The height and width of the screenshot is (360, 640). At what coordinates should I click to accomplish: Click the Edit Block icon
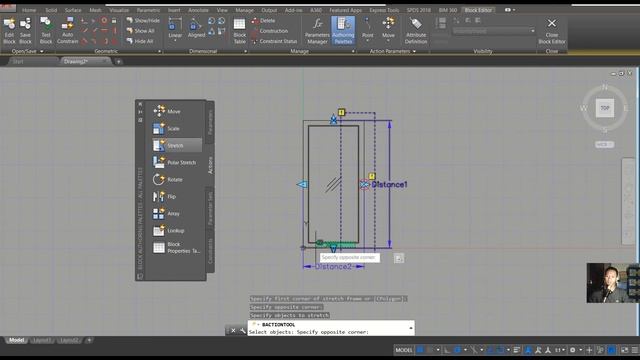[x=9, y=30]
